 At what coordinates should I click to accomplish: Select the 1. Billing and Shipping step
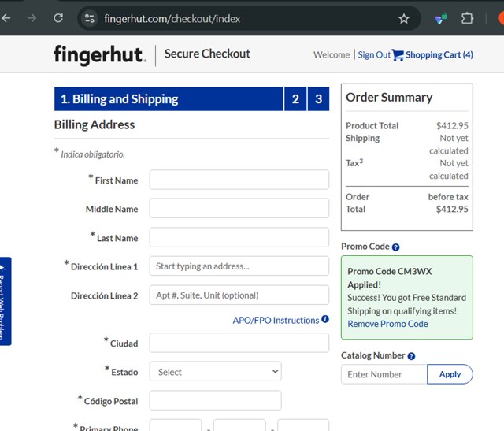click(x=169, y=98)
